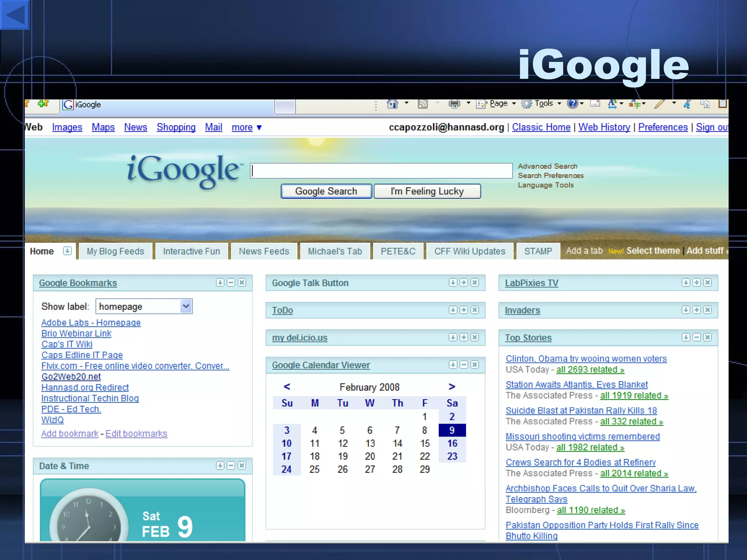747x560 pixels.
Task: Switch to the My Blog Feeds tab
Action: pyautogui.click(x=115, y=251)
